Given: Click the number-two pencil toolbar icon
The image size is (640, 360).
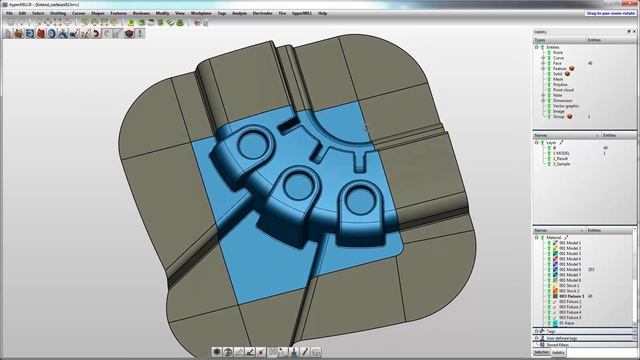Looking at the screenshot, I should point(85,33).
